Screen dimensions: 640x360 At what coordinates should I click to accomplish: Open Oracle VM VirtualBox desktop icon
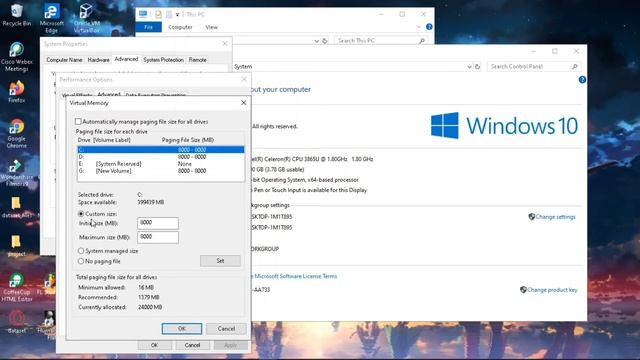[87, 18]
